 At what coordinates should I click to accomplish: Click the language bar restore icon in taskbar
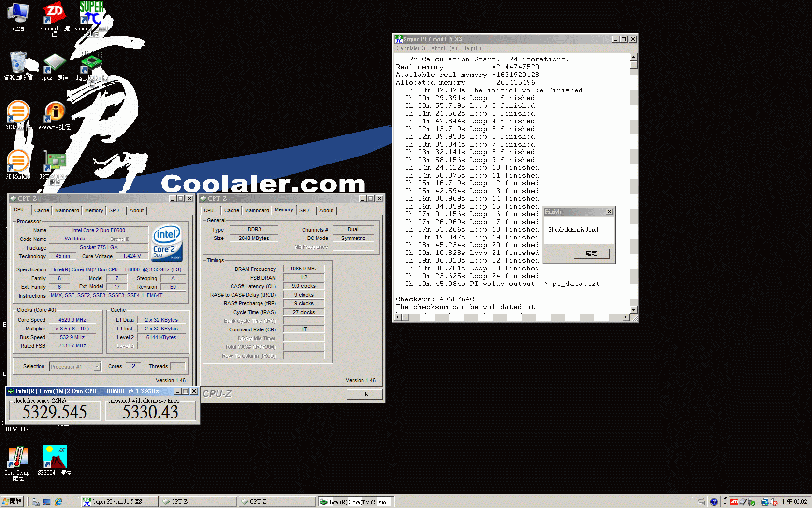[x=725, y=499]
